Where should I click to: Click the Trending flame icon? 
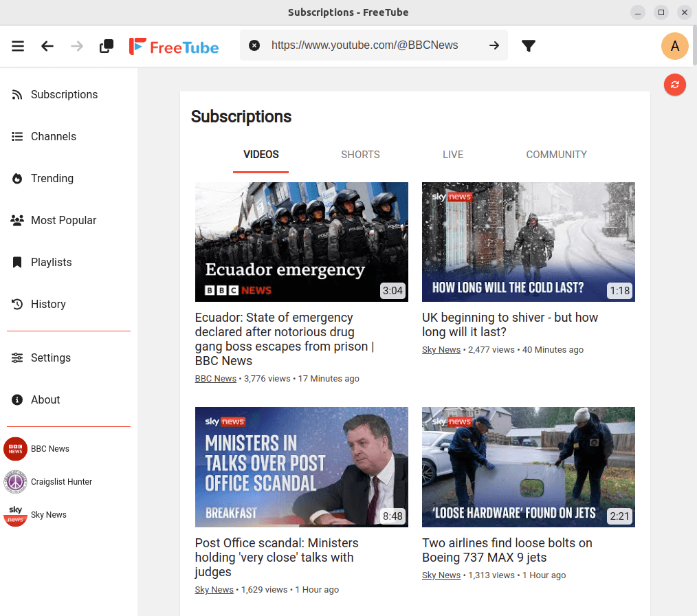(17, 178)
